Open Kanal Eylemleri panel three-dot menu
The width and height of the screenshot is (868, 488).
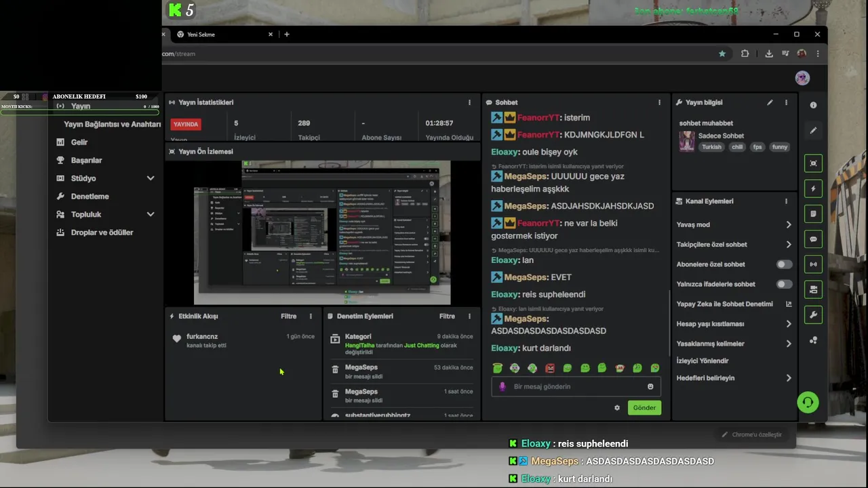pos(786,201)
